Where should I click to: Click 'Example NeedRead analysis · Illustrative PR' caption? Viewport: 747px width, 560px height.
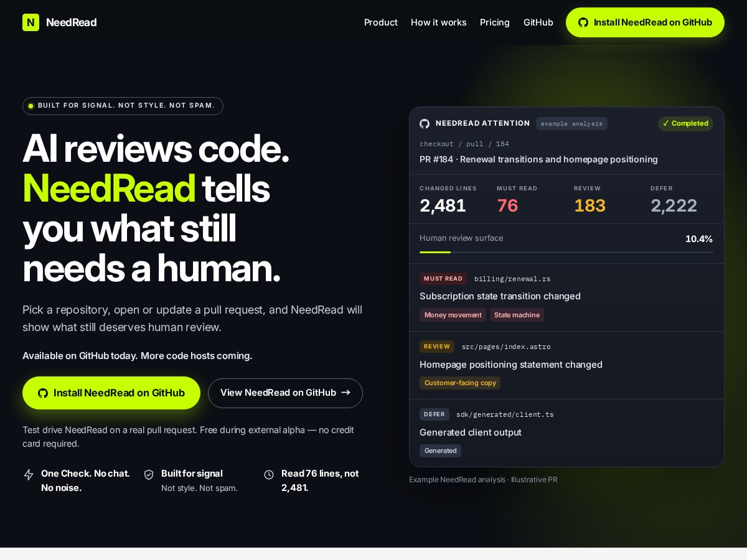(483, 480)
